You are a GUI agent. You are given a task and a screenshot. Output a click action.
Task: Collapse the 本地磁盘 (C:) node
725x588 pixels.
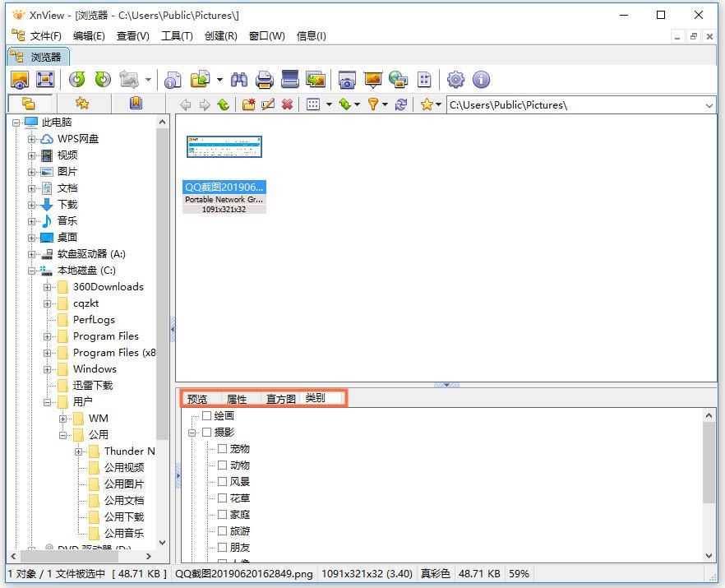coord(31,271)
